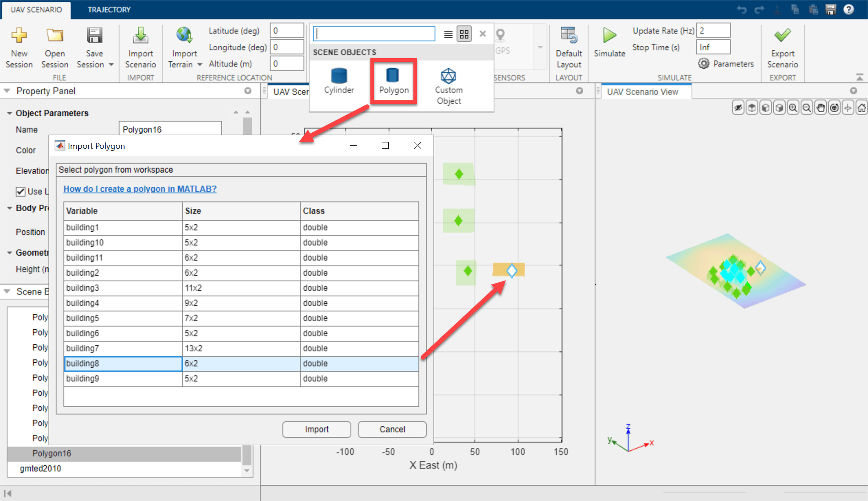868x501 pixels.
Task: Click Import Scenario in the ribbon
Action: (x=141, y=48)
